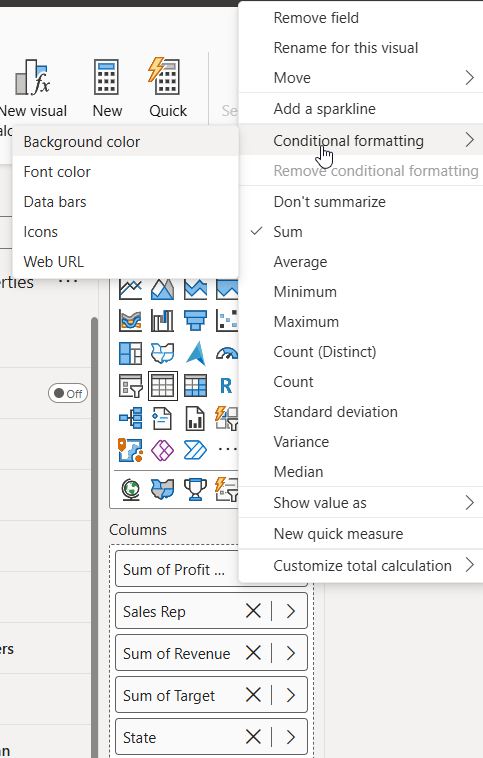Viewport: 483px width, 758px height.
Task: Select the decomposition tree visual icon
Action: coord(131,418)
